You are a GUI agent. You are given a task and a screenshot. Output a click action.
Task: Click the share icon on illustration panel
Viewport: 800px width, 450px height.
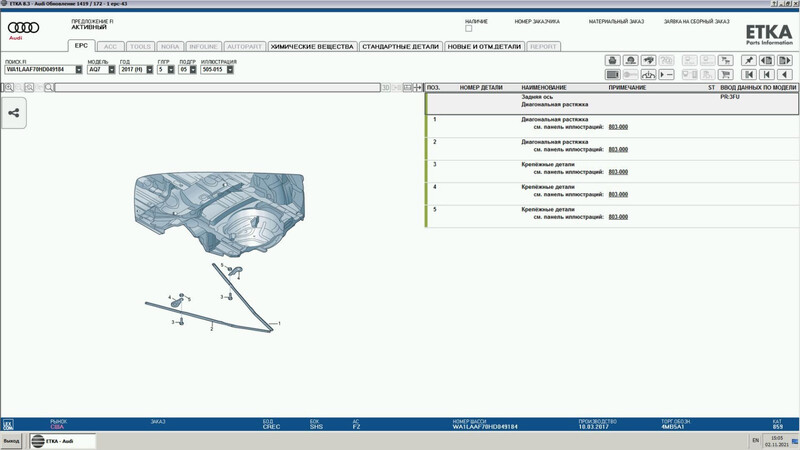pyautogui.click(x=14, y=113)
